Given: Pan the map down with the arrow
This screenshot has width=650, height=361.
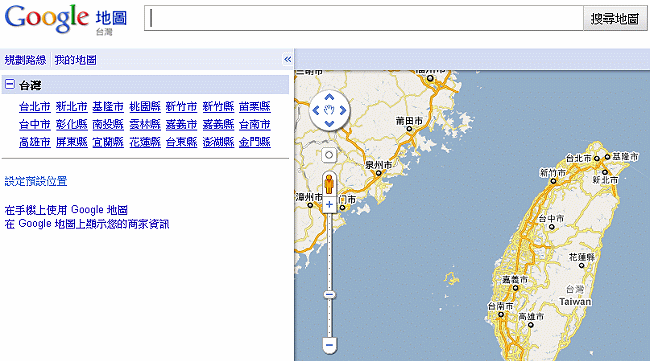Looking at the screenshot, I should coord(329,124).
